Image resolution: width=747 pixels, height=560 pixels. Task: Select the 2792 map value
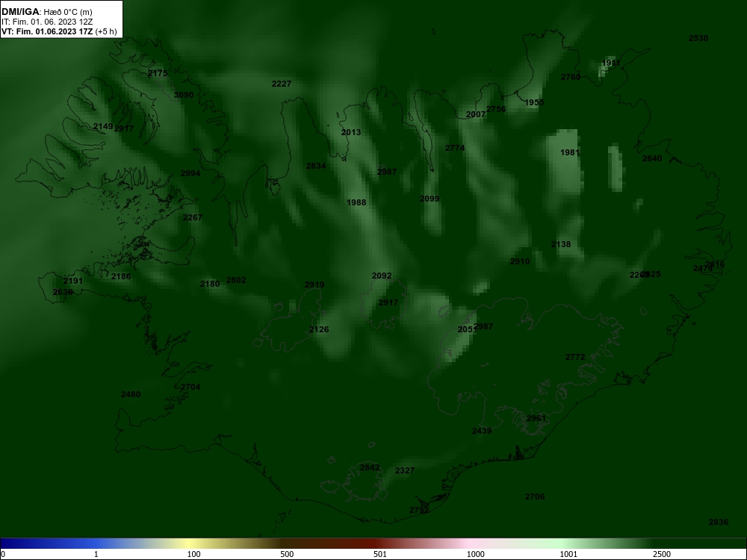point(419,510)
